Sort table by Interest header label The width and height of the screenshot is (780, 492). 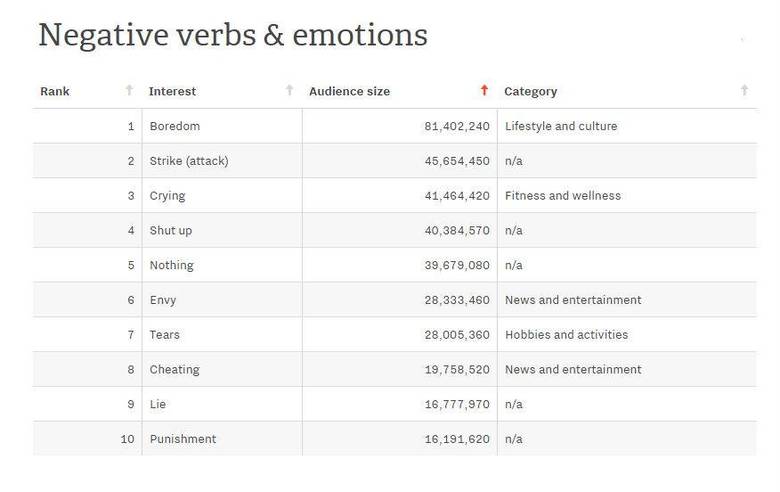tap(172, 91)
